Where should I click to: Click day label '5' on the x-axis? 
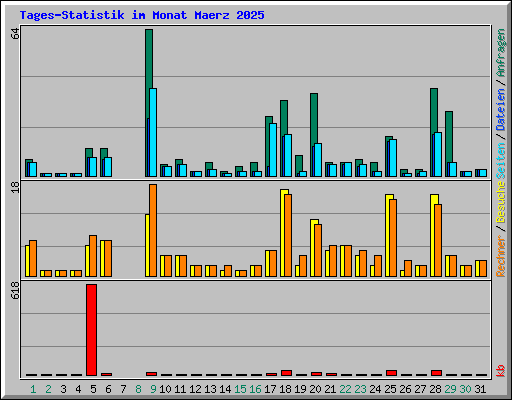[x=93, y=389]
